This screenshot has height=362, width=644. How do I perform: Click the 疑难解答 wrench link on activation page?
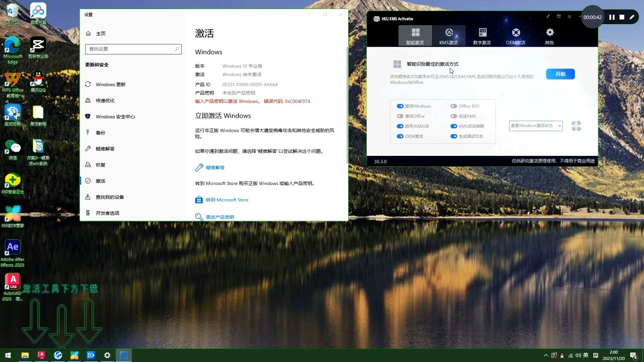tap(210, 167)
